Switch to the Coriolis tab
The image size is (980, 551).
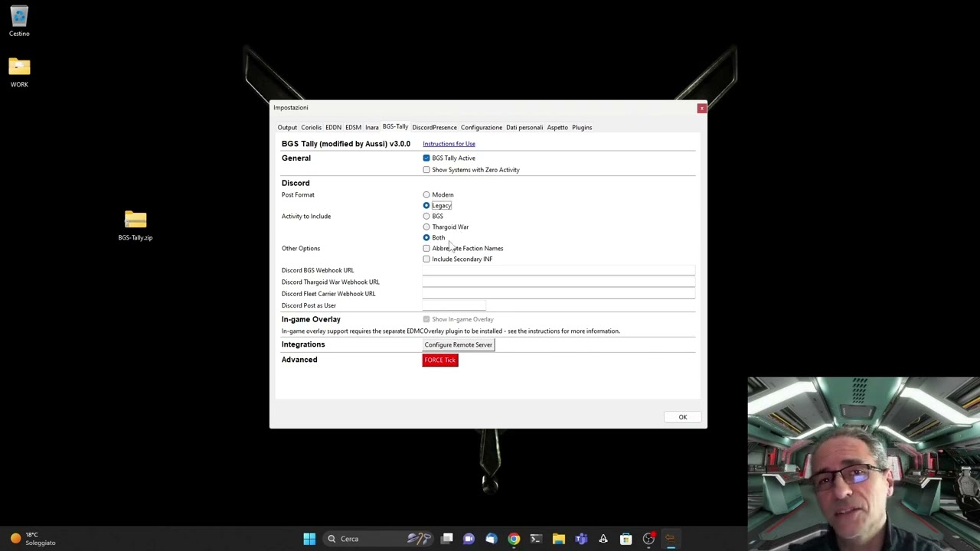(x=311, y=128)
